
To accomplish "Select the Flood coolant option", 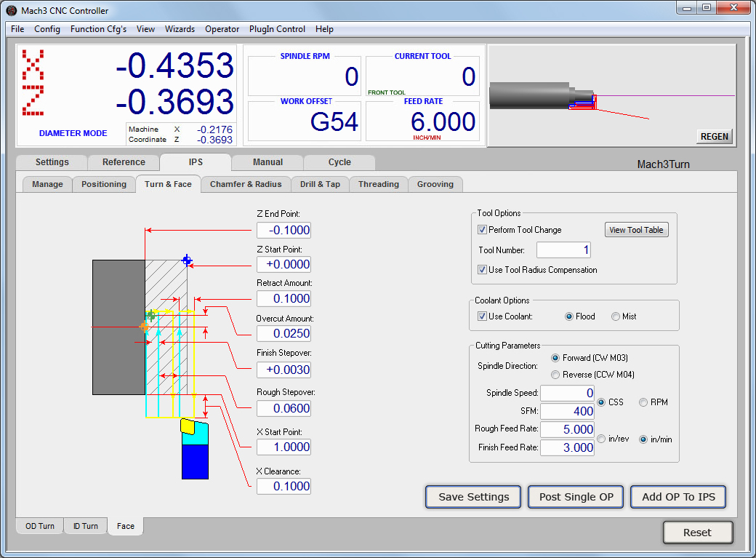I will pyautogui.click(x=569, y=316).
